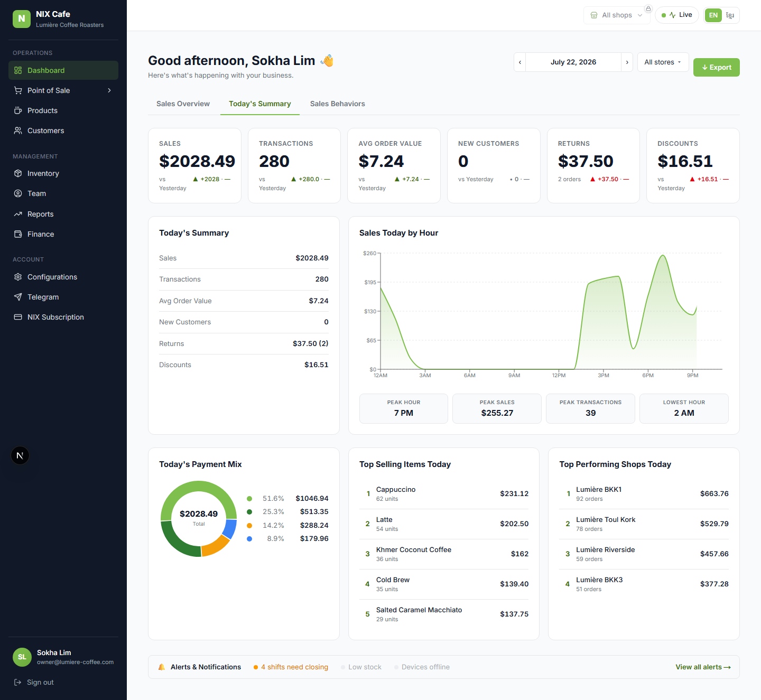The height and width of the screenshot is (700, 761).
Task: Expand the Point of Sale submenu
Action: point(109,90)
